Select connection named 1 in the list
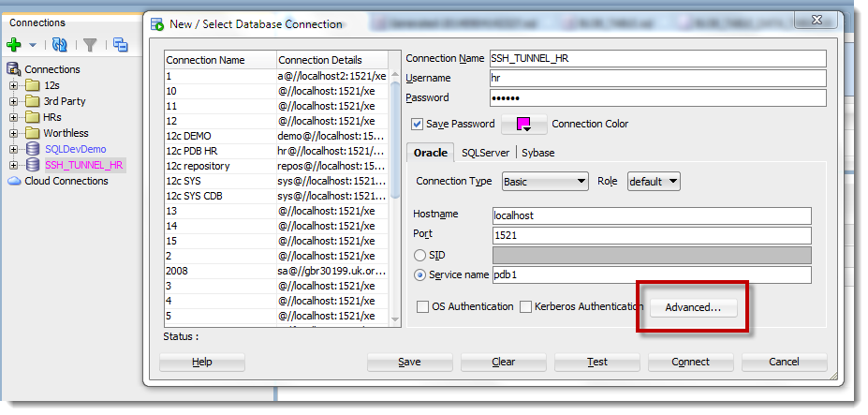This screenshot has width=868, height=415. pyautogui.click(x=276, y=76)
